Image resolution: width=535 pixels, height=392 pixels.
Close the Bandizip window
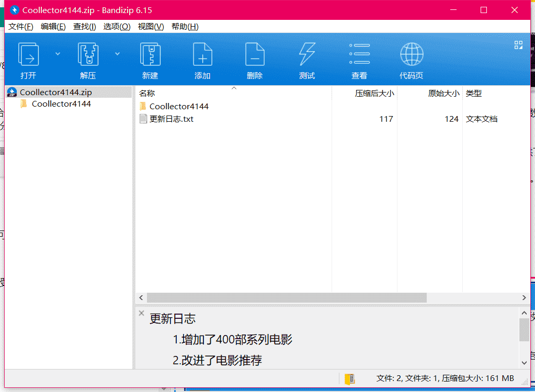pos(515,10)
